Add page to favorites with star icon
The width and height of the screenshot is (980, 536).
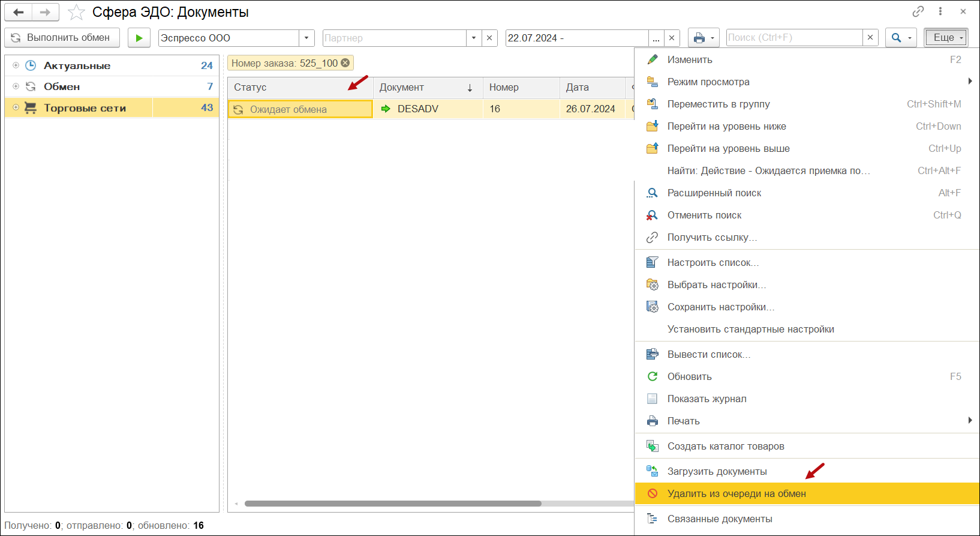tap(76, 12)
